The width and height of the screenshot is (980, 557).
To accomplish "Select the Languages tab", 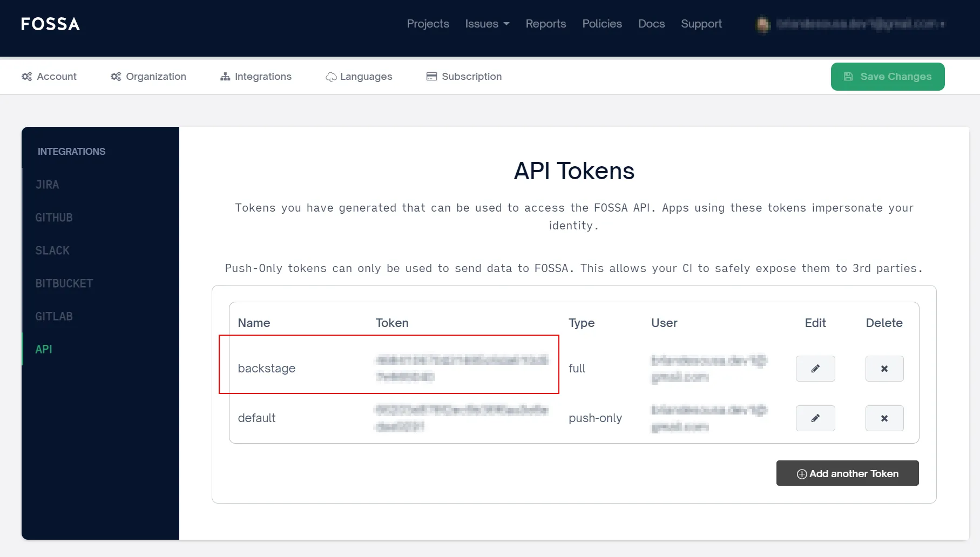I will point(359,77).
